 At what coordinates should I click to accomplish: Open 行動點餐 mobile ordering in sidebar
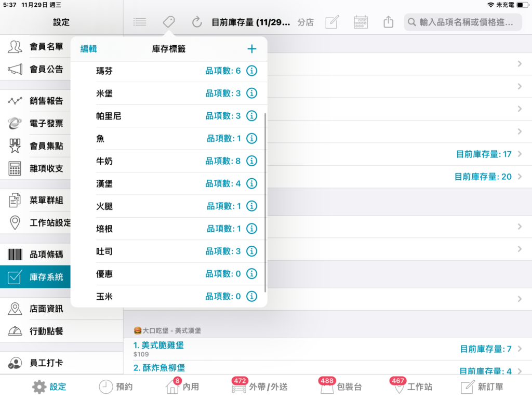61,331
